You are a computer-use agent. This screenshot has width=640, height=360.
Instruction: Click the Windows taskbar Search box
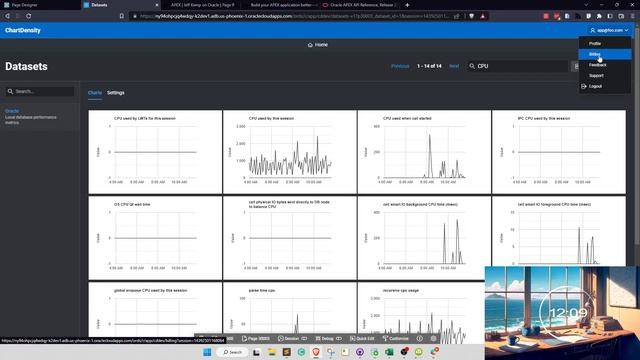233,352
